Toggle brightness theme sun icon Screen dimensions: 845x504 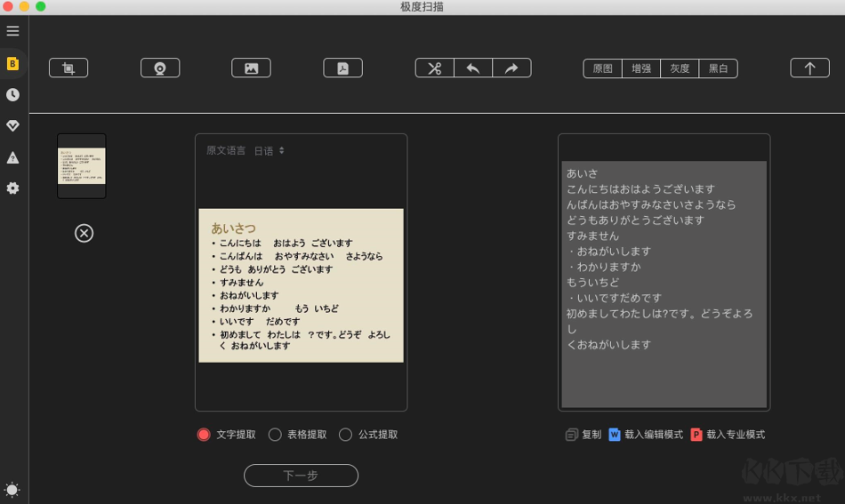tap(12, 490)
